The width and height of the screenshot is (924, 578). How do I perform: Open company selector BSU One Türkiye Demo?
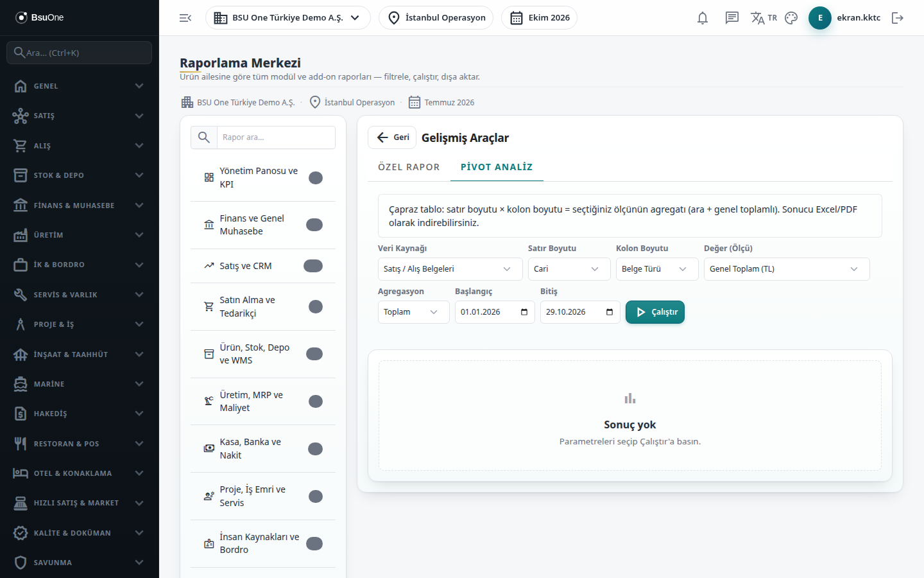click(x=288, y=18)
